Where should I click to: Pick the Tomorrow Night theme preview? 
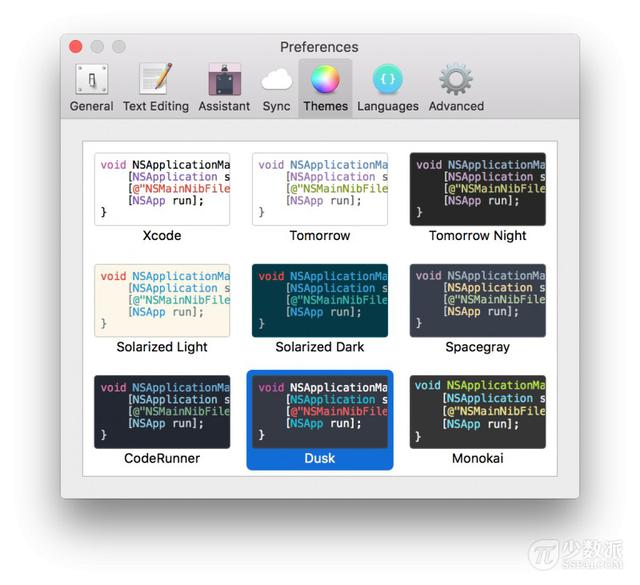tap(477, 189)
